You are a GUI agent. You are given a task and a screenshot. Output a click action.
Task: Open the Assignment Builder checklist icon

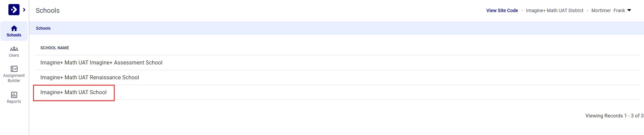pos(14,69)
